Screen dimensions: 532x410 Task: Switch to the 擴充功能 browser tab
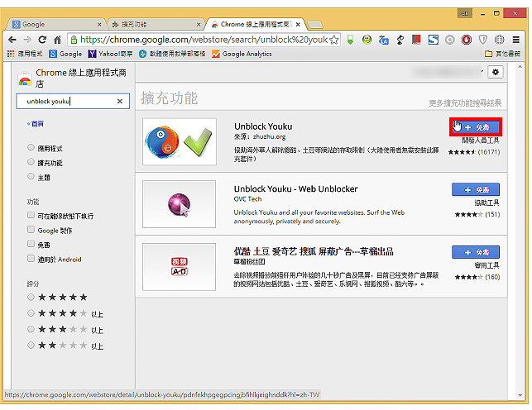[155, 25]
